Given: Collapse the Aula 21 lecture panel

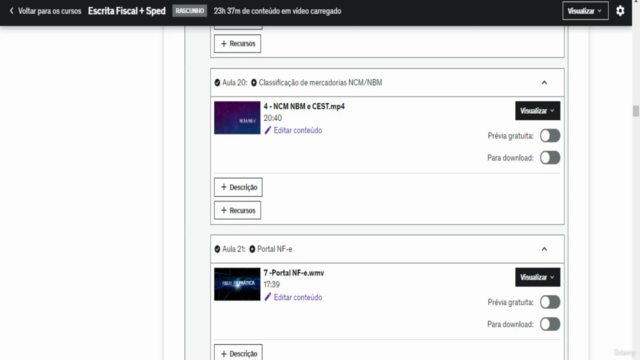Looking at the screenshot, I should pyautogui.click(x=544, y=249).
